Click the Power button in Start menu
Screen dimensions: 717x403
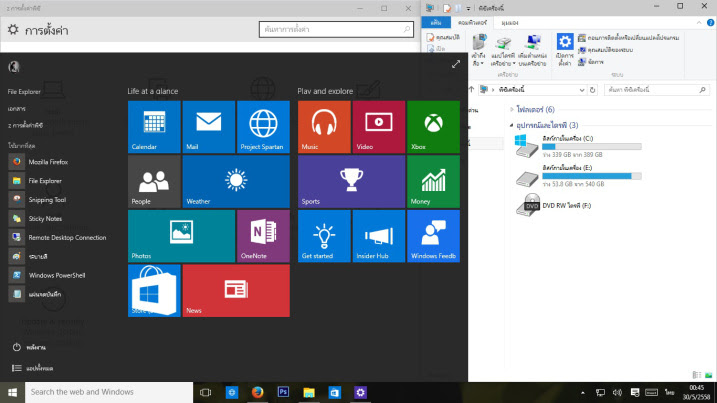click(x=29, y=347)
